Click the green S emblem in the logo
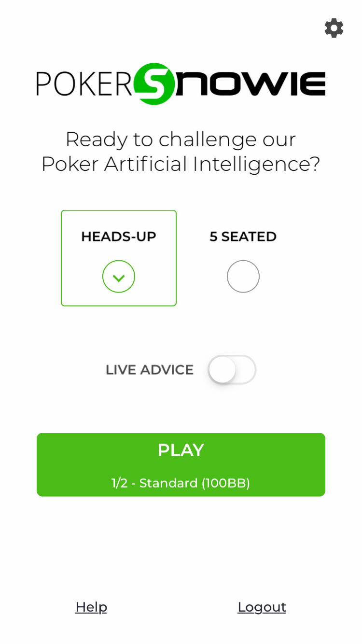 pyautogui.click(x=154, y=84)
